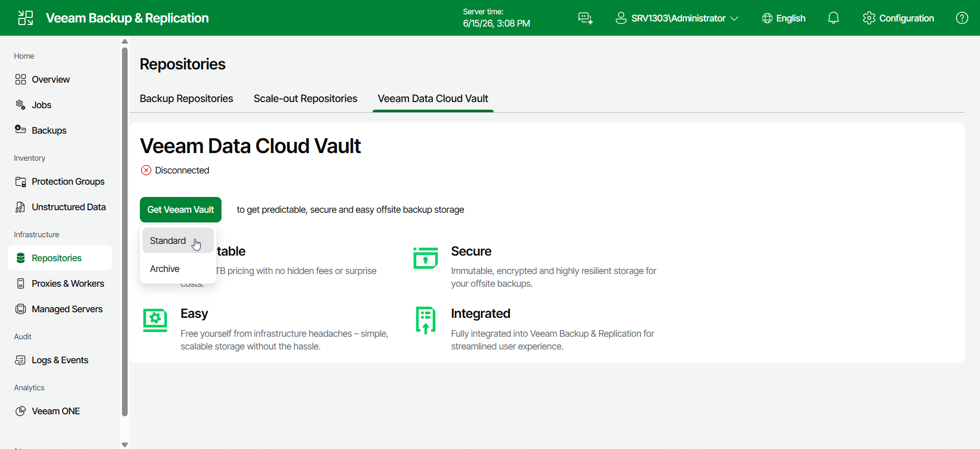This screenshot has height=450, width=980.
Task: Click the sidebar scroll down arrow
Action: (125, 445)
